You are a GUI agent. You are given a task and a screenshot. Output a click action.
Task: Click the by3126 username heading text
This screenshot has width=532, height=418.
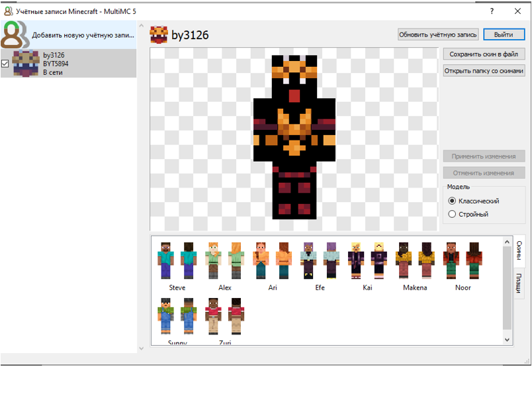click(190, 35)
